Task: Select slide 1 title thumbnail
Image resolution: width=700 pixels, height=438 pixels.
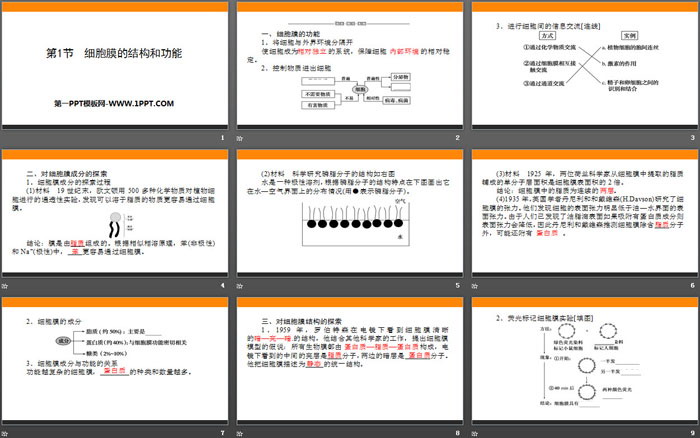Action: tap(115, 66)
